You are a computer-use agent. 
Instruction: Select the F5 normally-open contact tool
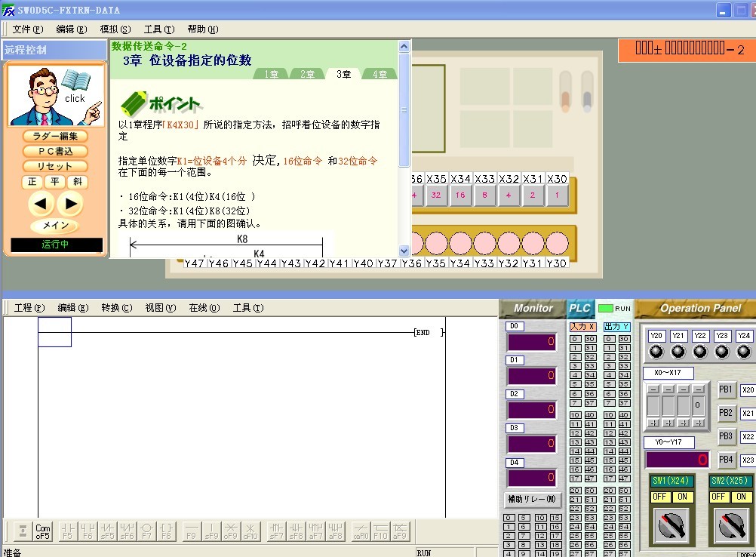click(x=68, y=531)
